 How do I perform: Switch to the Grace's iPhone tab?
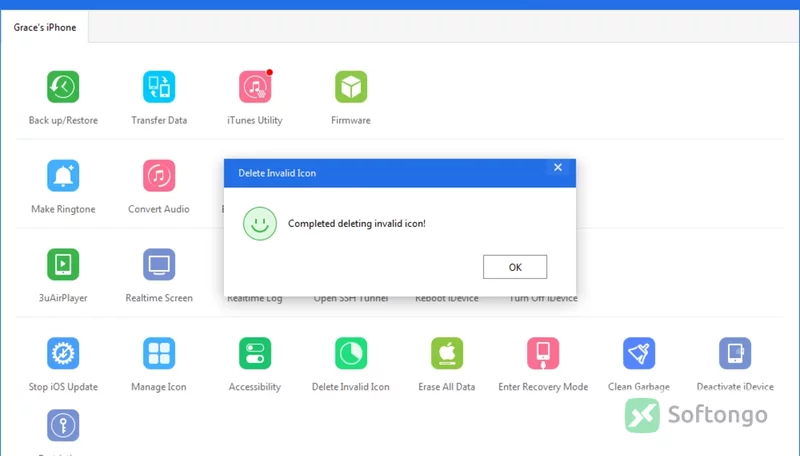pyautogui.click(x=45, y=28)
